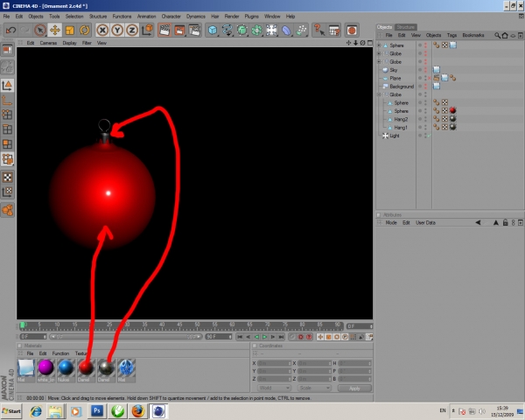Click the orange spheres icon in left toolbar
525x420 pixels.
(x=7, y=210)
